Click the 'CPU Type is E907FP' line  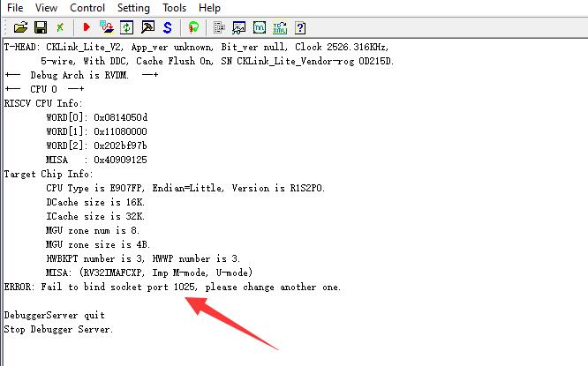(185, 188)
